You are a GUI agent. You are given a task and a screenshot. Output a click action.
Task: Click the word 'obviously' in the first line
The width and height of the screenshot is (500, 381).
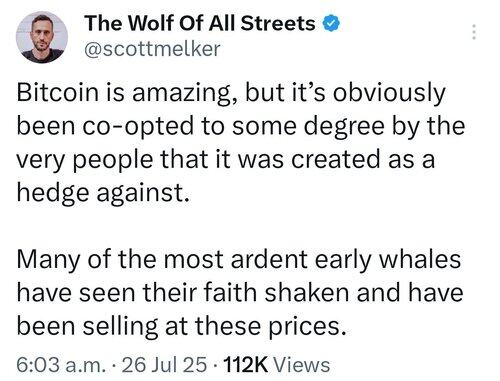pos(389,93)
